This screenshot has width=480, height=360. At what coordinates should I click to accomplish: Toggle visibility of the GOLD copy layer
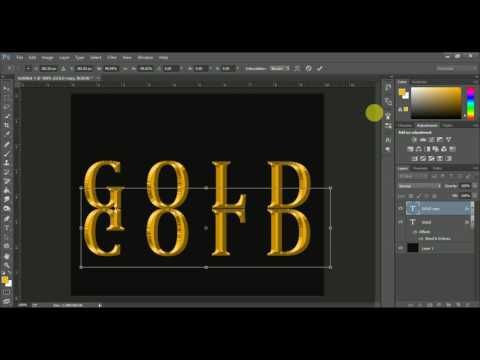401,209
